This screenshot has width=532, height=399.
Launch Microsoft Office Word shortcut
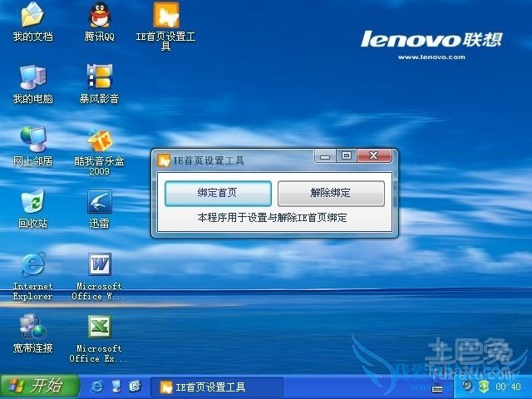click(x=99, y=276)
